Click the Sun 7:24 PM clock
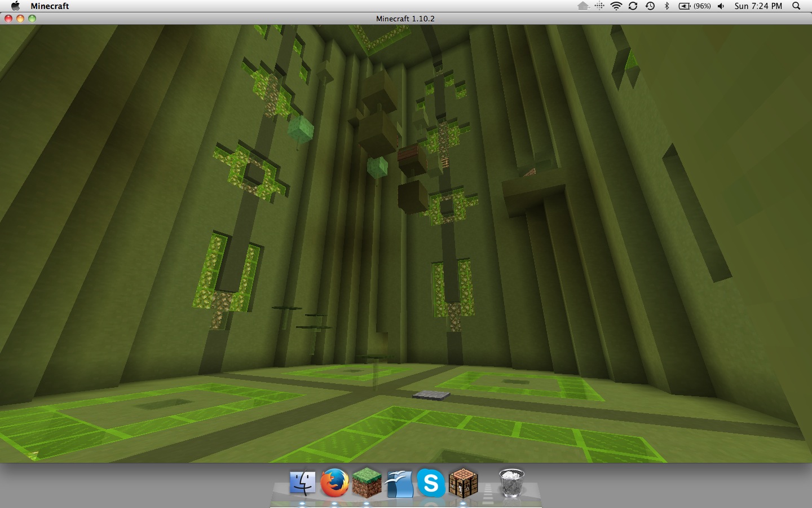Viewport: 812px width, 508px height. pyautogui.click(x=758, y=6)
